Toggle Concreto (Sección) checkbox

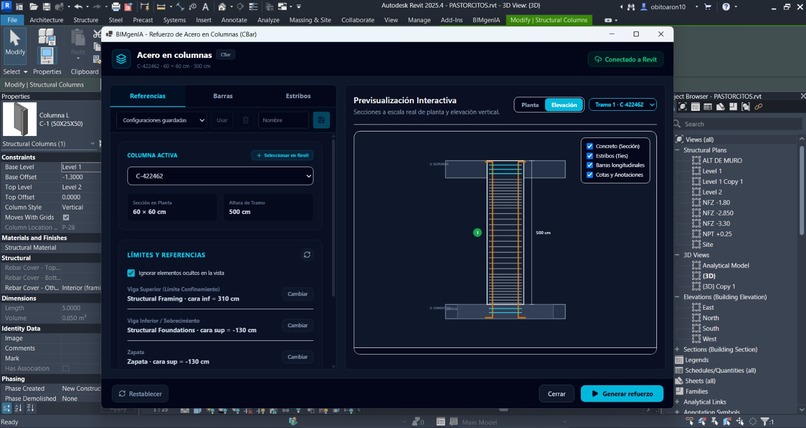[590, 146]
